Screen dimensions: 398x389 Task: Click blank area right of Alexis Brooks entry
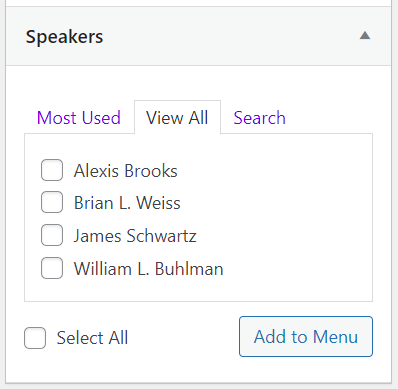(273, 171)
